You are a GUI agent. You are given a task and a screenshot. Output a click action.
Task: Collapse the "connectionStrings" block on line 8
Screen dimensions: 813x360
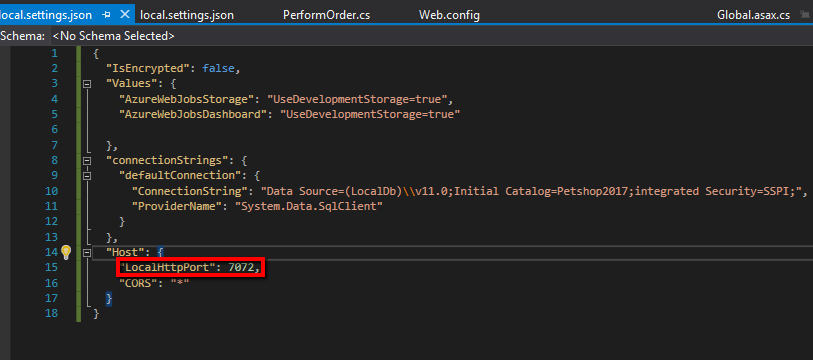(87, 160)
